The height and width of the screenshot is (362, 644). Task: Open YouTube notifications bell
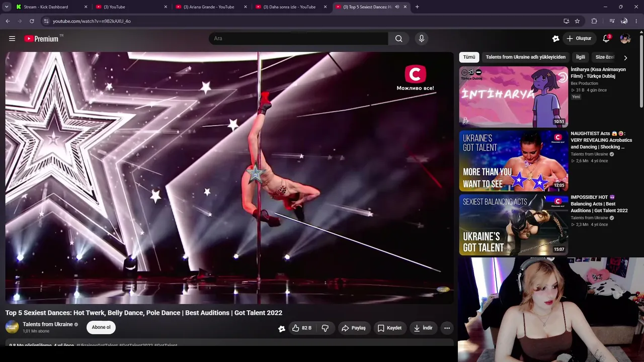tap(606, 39)
